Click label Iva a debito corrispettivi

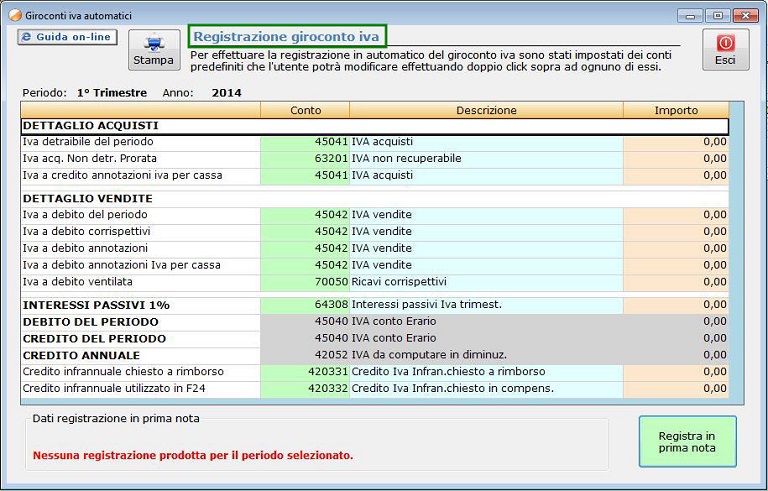pos(87,231)
